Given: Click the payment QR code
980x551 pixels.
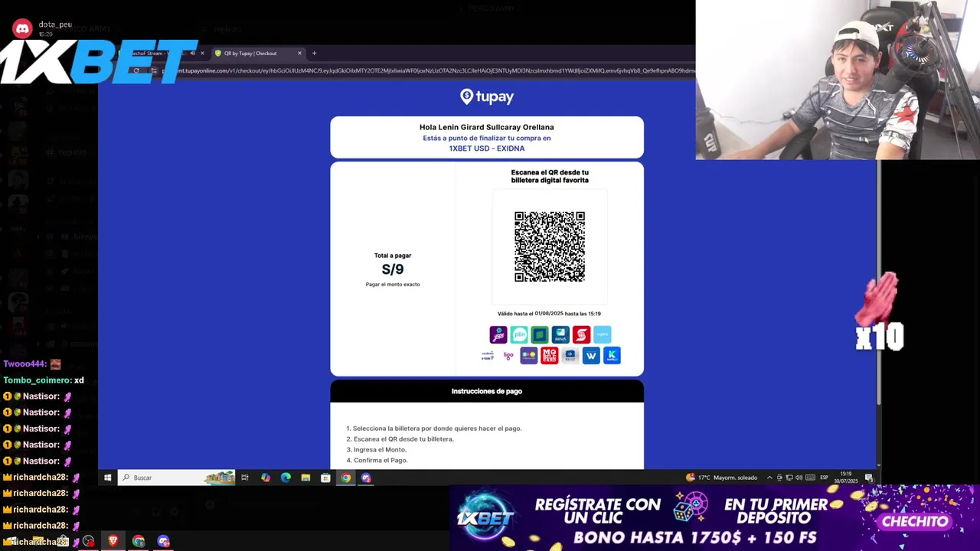Looking at the screenshot, I should [550, 246].
